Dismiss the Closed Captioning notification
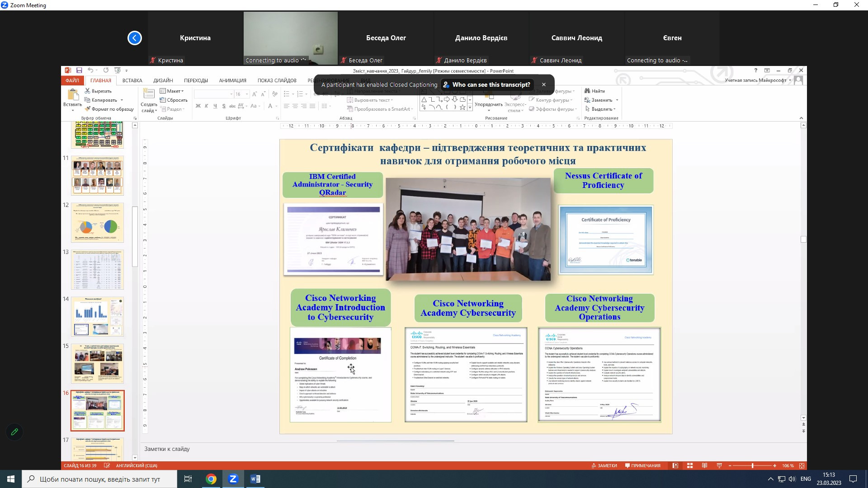 tap(544, 84)
